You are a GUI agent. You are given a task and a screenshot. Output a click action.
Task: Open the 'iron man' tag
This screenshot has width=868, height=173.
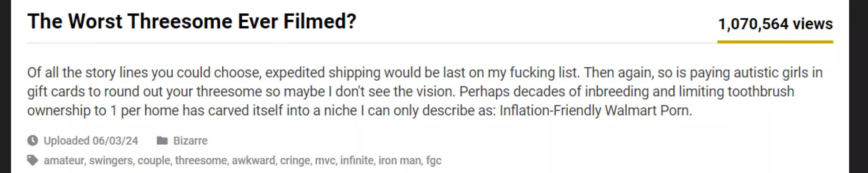[x=399, y=160]
